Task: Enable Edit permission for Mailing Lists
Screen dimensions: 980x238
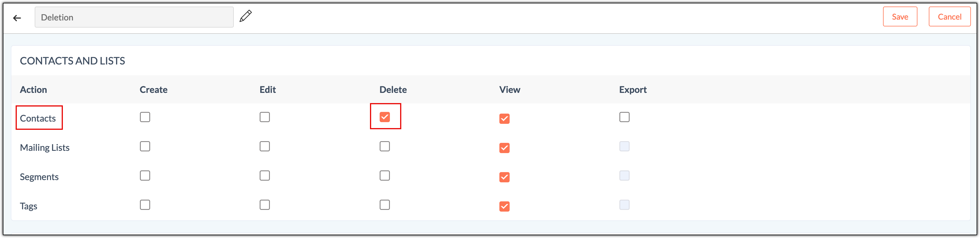Action: coord(265,146)
